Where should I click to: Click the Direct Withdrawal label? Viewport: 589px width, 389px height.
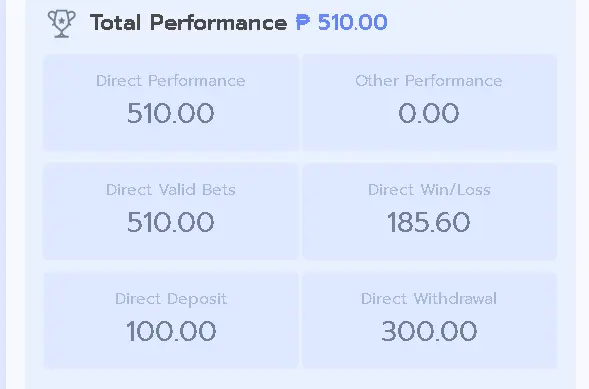tap(429, 299)
